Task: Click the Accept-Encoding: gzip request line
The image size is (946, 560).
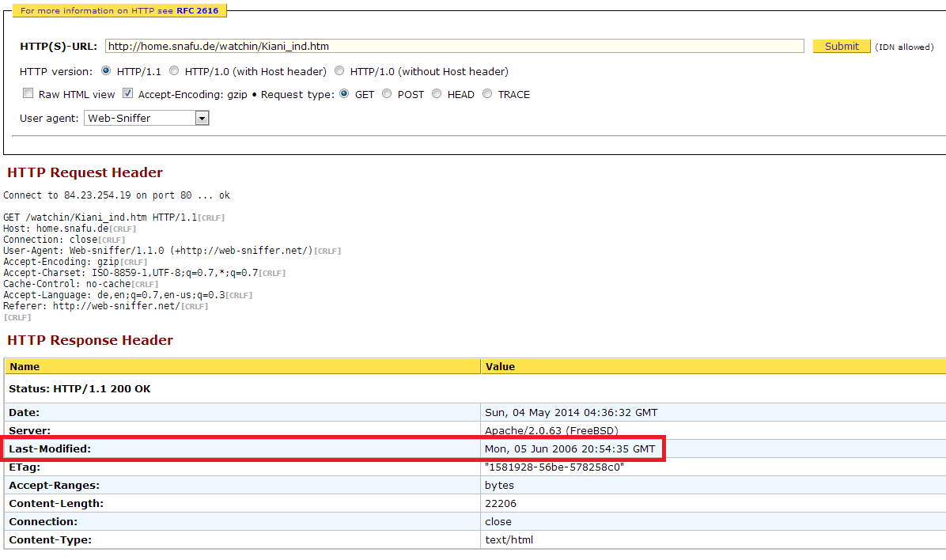Action: coord(75,262)
